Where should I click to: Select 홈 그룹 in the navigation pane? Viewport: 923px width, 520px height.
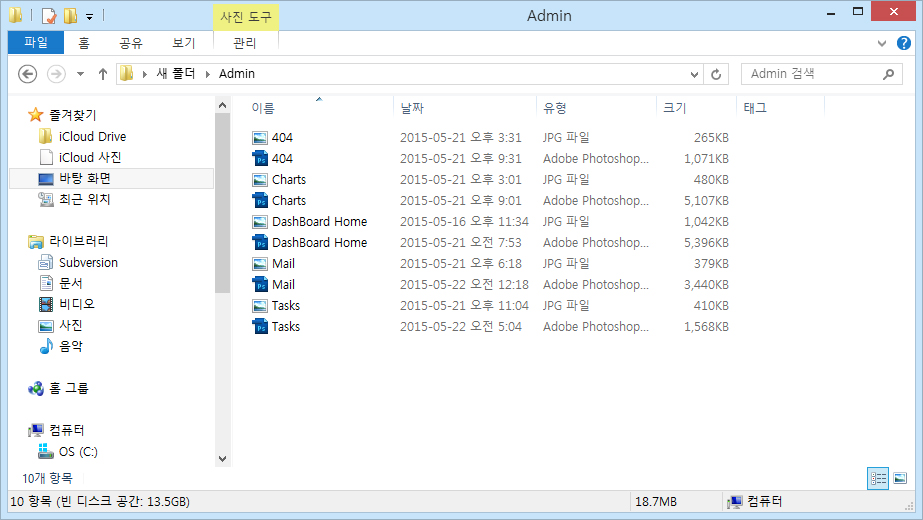(68, 388)
